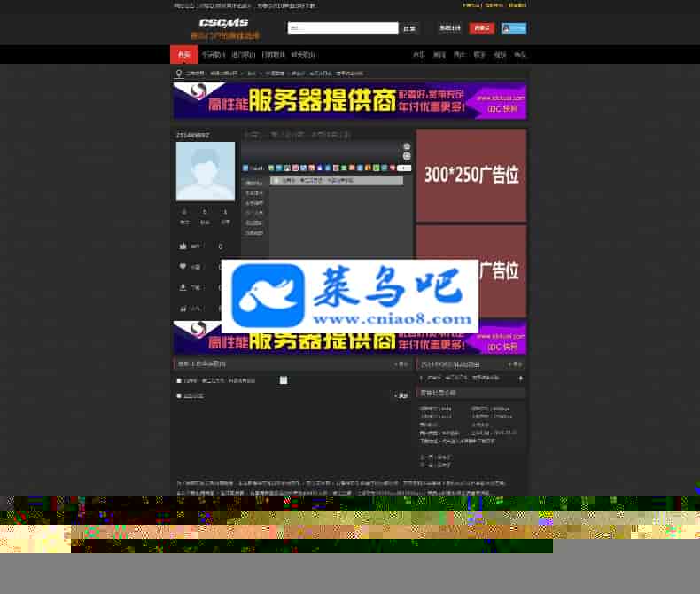Click the thumbs-up like icon

coord(183,246)
